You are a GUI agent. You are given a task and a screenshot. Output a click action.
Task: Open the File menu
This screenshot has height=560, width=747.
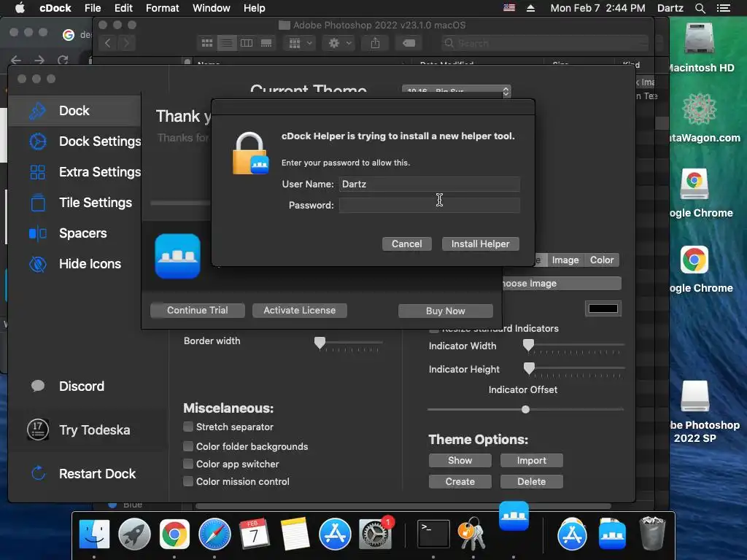pyautogui.click(x=93, y=8)
